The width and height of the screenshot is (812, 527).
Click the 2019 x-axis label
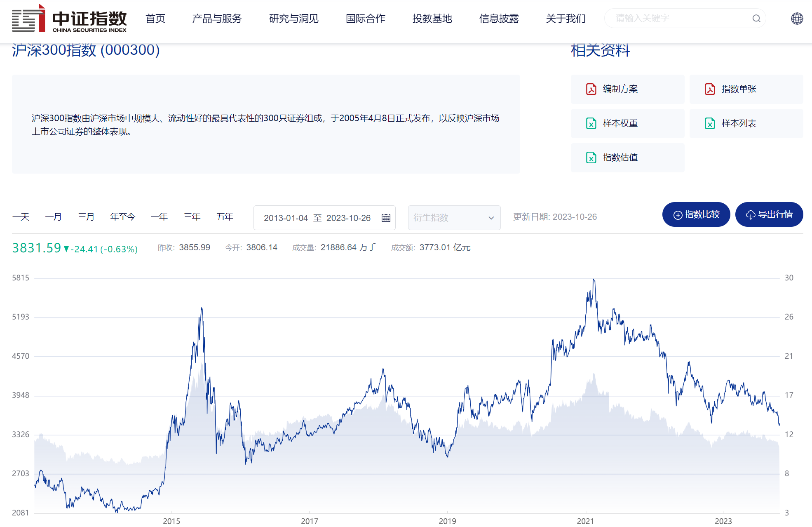click(447, 521)
